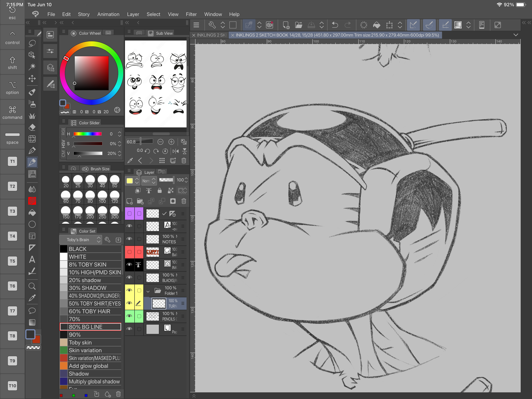Click Zoom out in Sub View
The width and height of the screenshot is (532, 399).
pyautogui.click(x=160, y=142)
